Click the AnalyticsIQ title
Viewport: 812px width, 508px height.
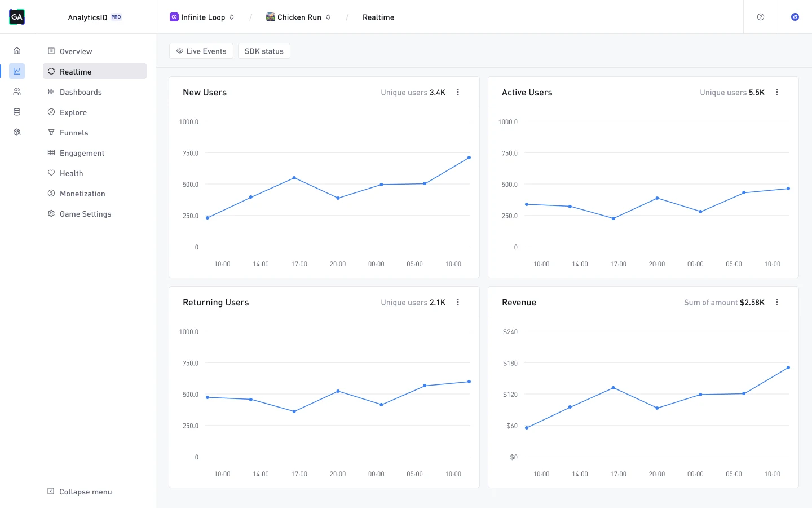click(87, 17)
